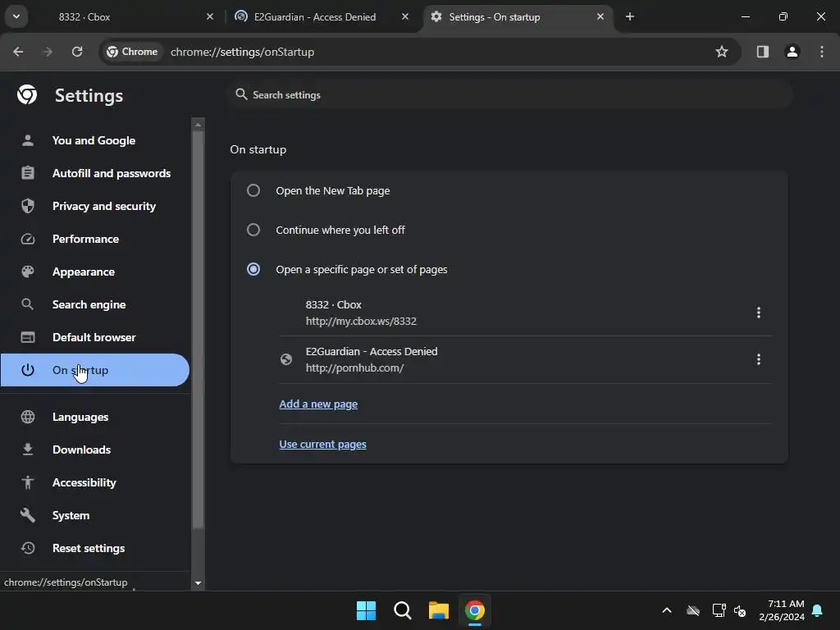This screenshot has height=630, width=840.
Task: Click the sidebar scrollbar up arrow
Action: (x=198, y=125)
